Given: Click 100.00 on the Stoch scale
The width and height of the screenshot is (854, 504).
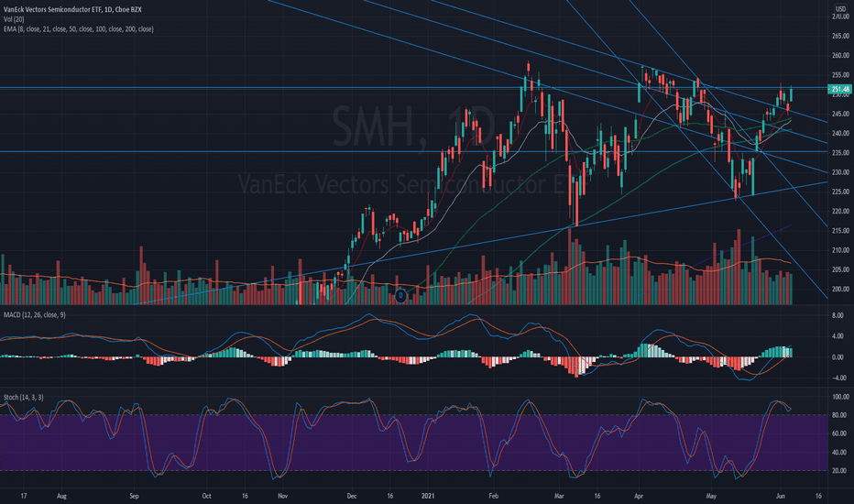Looking at the screenshot, I should click(x=840, y=397).
